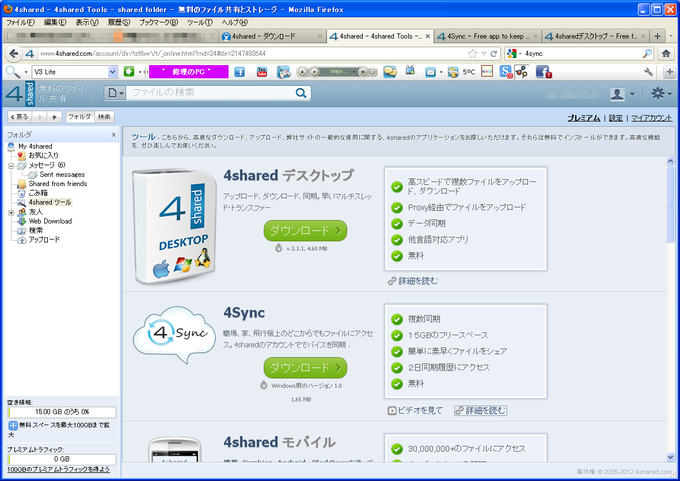
Task: Click the 5°C weather toolbar item
Action: (x=469, y=72)
